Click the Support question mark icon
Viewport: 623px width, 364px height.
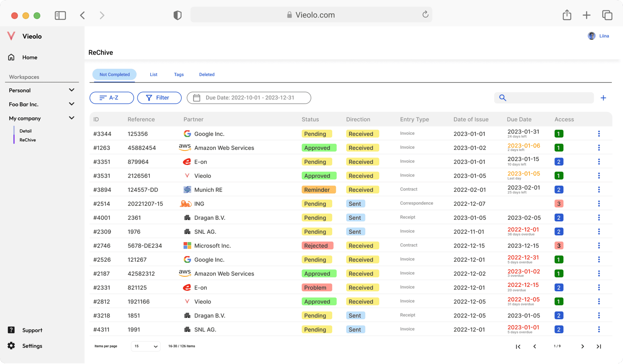(11, 330)
